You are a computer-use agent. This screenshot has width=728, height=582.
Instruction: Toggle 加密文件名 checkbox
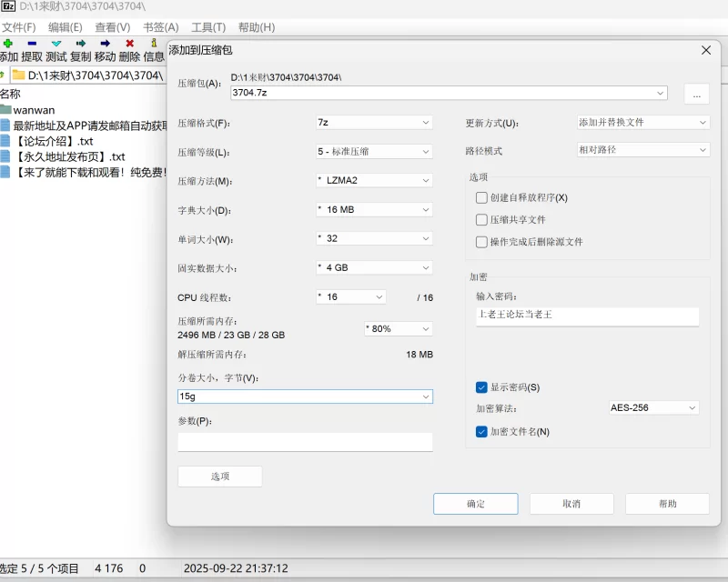pyautogui.click(x=481, y=432)
